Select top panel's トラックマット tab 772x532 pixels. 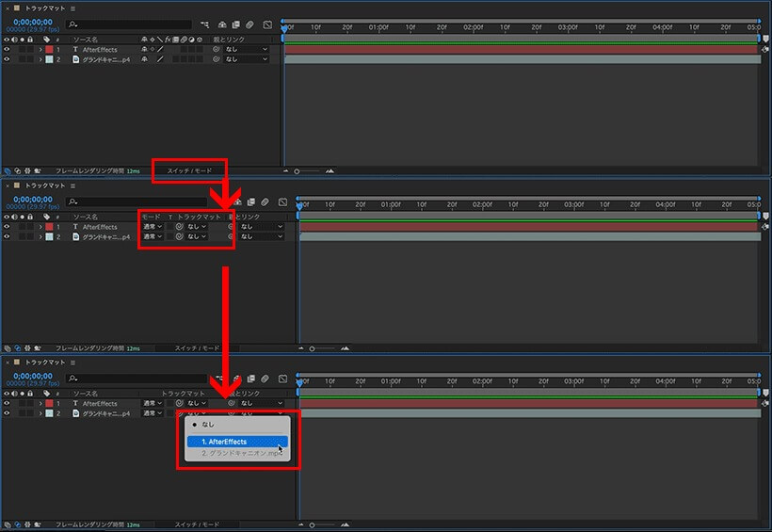[x=45, y=8]
